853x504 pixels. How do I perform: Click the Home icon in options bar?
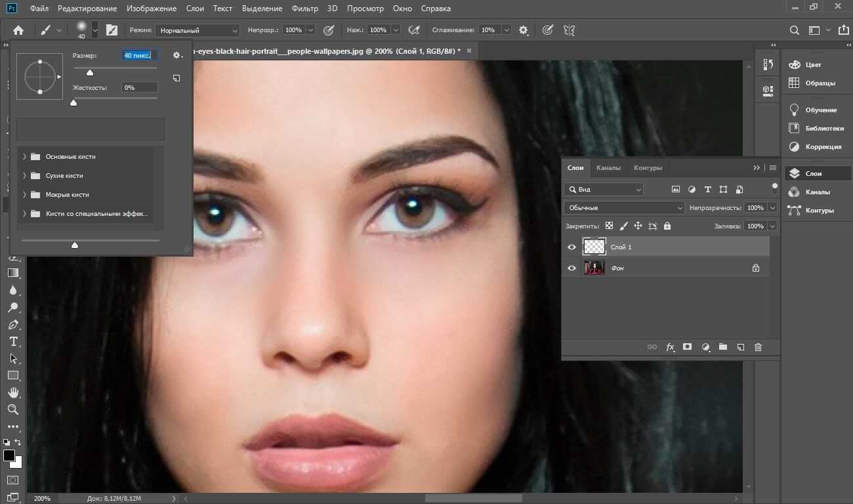(x=18, y=30)
